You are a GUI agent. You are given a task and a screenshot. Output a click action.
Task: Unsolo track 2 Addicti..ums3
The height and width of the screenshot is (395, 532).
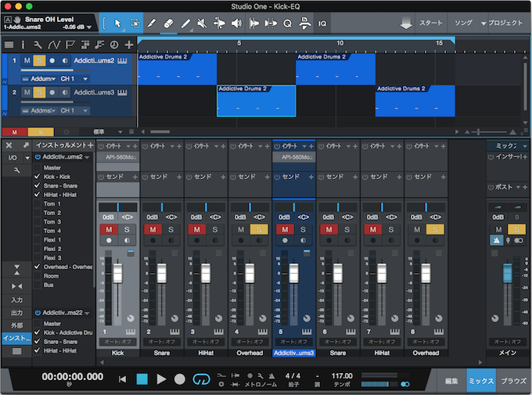(x=39, y=92)
